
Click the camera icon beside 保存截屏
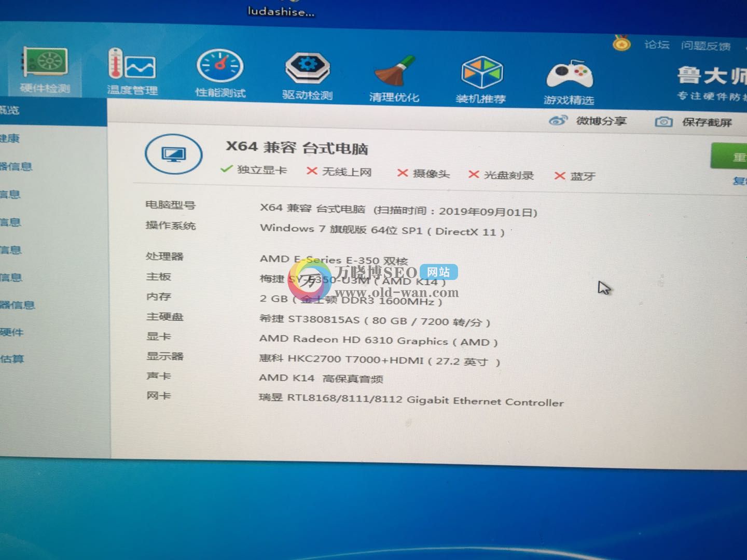663,121
